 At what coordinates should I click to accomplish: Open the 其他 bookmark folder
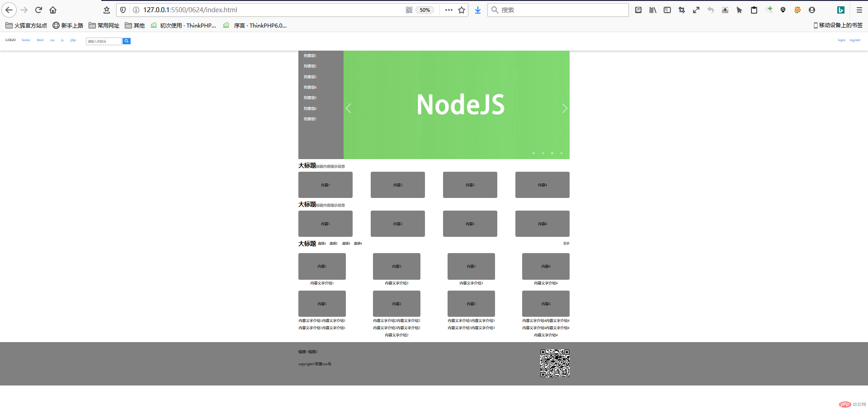[135, 25]
